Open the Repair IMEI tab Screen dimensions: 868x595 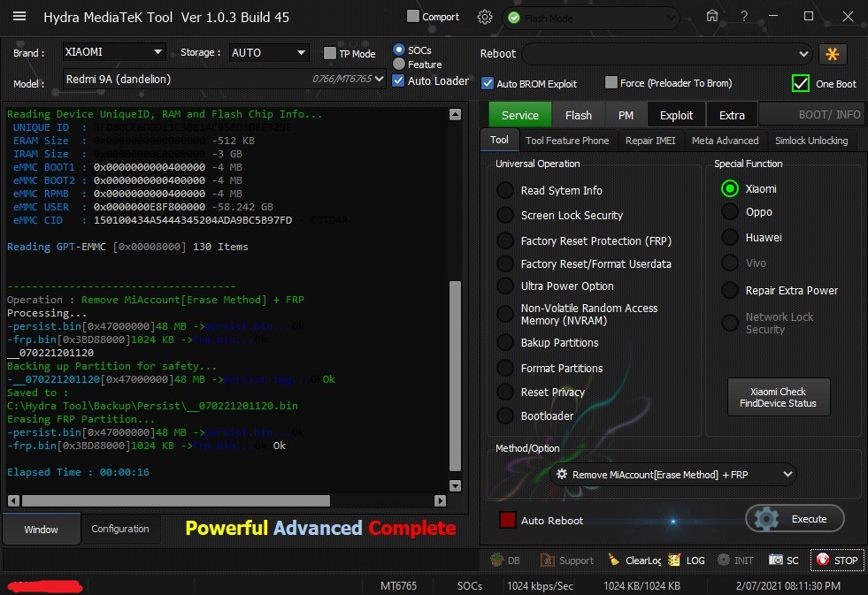pos(649,141)
